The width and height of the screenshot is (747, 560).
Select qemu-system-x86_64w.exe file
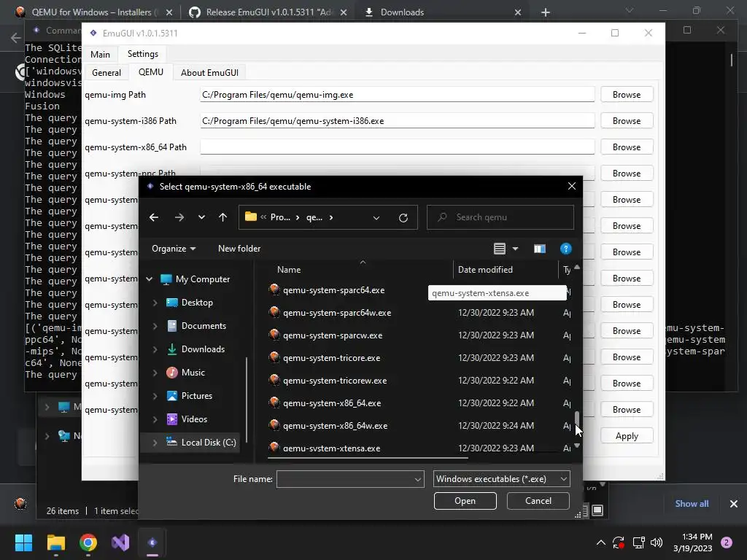click(x=335, y=426)
